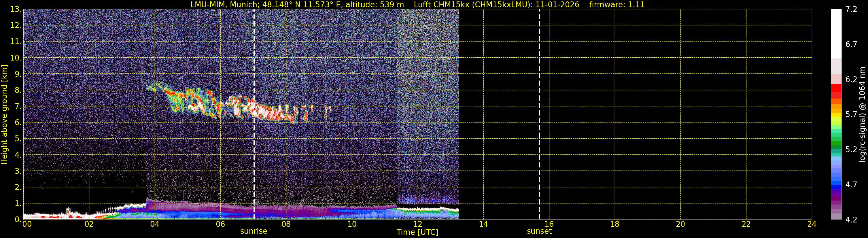
Task: Click the '13.' height axis tick label
Action: click(16, 9)
